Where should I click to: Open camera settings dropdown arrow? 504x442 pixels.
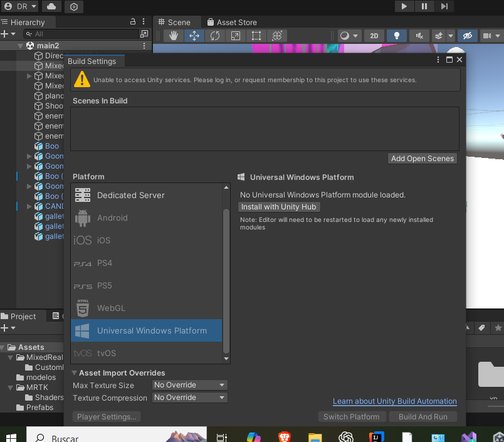pos(498,36)
